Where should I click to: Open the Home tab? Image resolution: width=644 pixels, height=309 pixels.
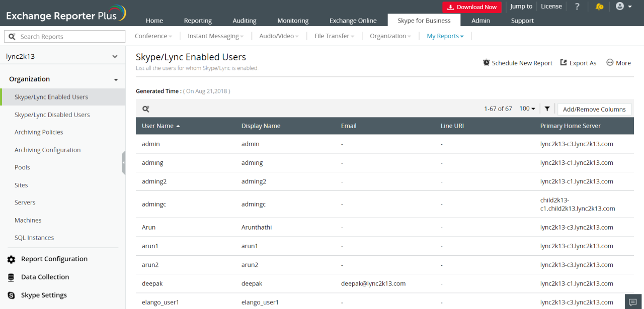pyautogui.click(x=154, y=21)
